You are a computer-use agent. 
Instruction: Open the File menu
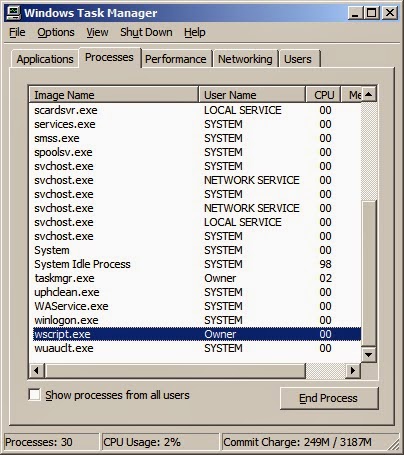pos(17,32)
